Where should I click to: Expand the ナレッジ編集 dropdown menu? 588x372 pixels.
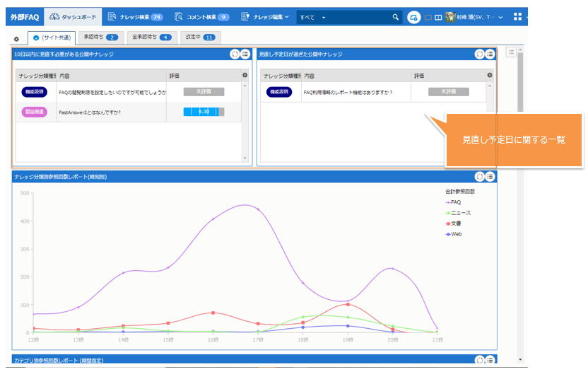(x=265, y=17)
